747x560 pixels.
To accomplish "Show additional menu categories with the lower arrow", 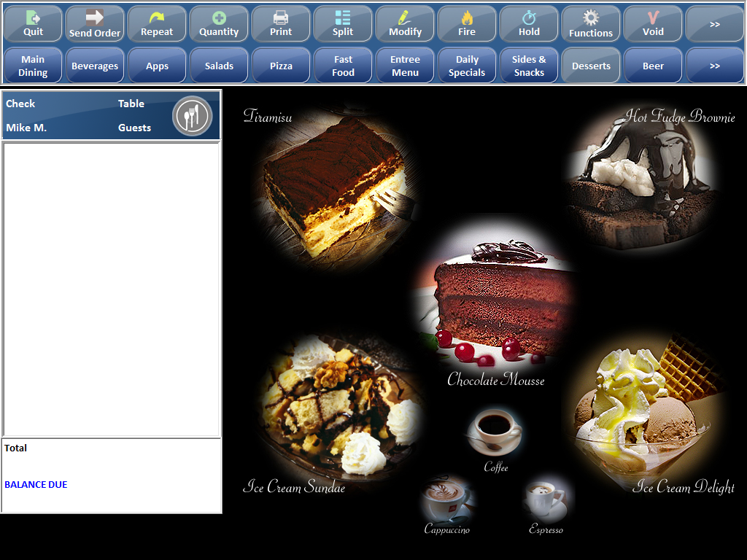I will click(x=714, y=65).
